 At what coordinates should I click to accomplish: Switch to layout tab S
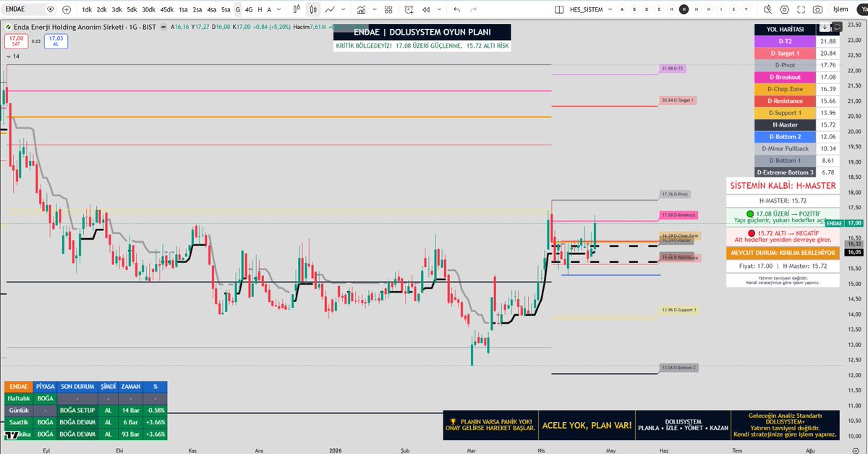click(x=733, y=10)
